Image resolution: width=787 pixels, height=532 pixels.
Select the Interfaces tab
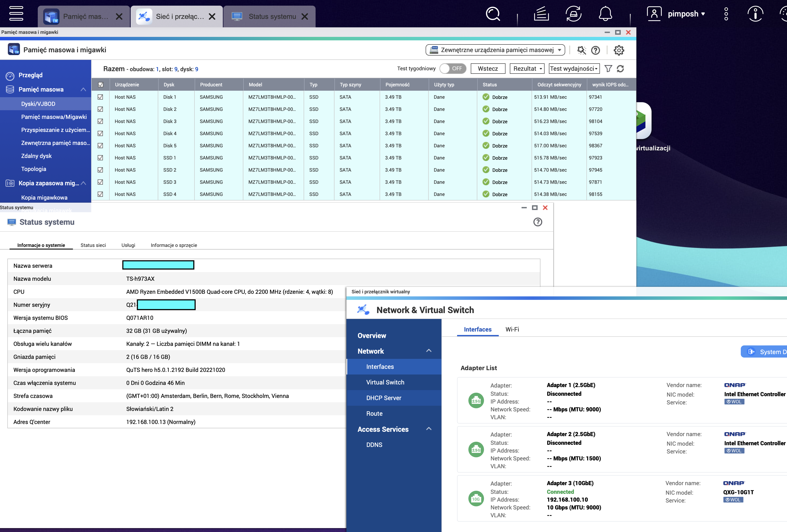coord(477,330)
